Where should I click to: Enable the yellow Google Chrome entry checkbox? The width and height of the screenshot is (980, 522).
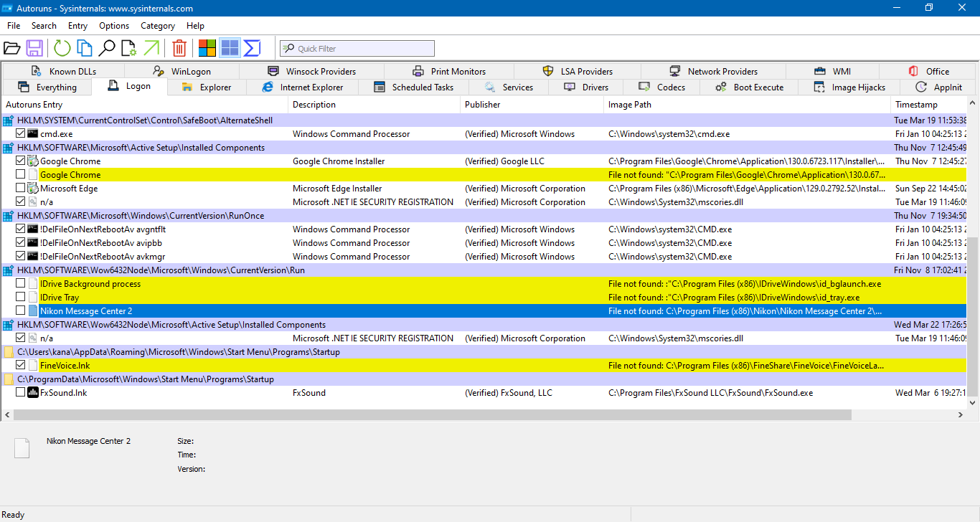pos(21,174)
